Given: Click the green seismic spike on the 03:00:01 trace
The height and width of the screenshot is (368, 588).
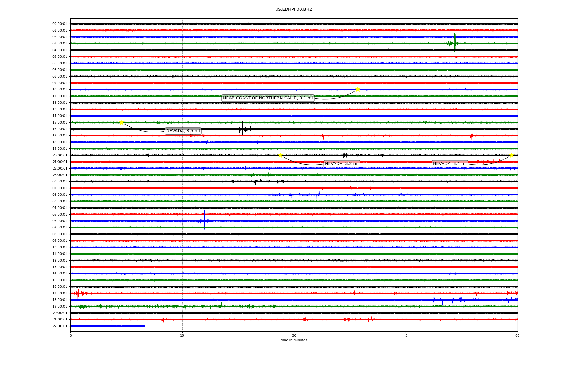Looking at the screenshot, I should click(455, 43).
